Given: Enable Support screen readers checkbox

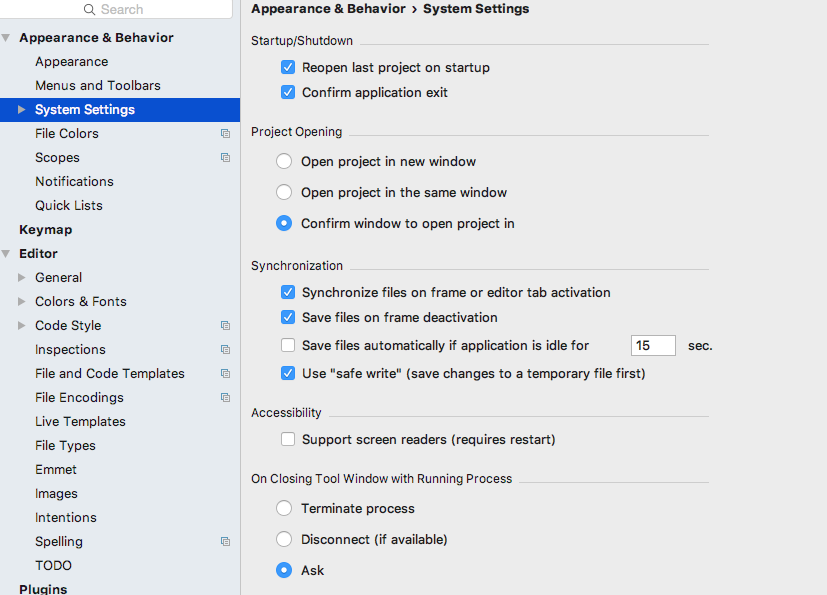Looking at the screenshot, I should (288, 439).
